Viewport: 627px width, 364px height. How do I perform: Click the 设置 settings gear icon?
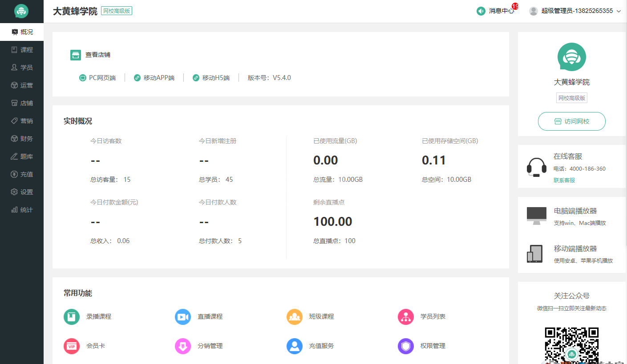point(14,192)
